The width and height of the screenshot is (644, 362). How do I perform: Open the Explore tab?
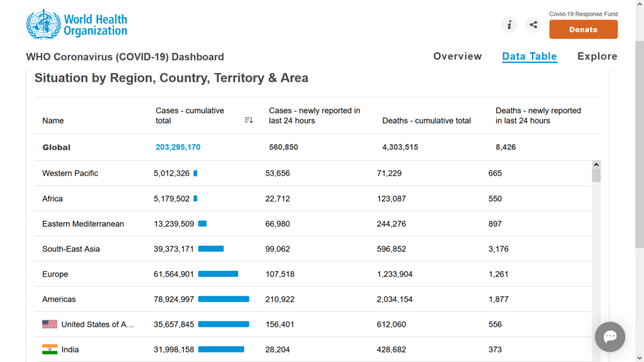coord(597,56)
